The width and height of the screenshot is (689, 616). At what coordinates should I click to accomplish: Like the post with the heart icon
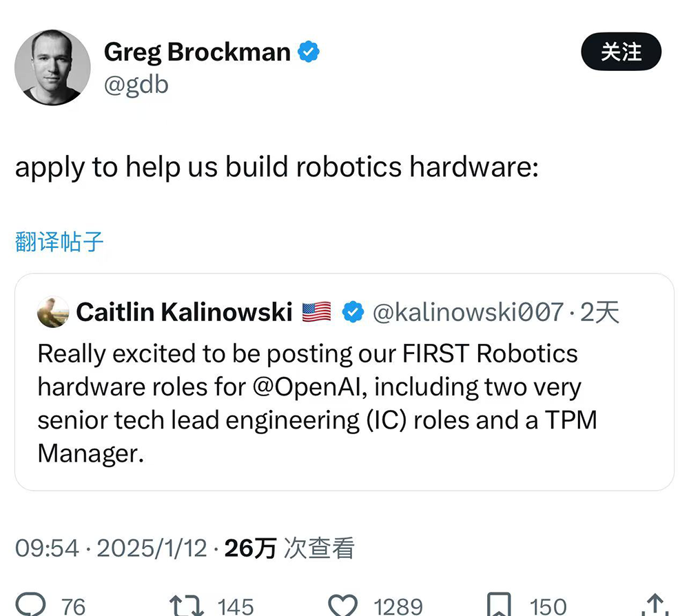point(342,604)
